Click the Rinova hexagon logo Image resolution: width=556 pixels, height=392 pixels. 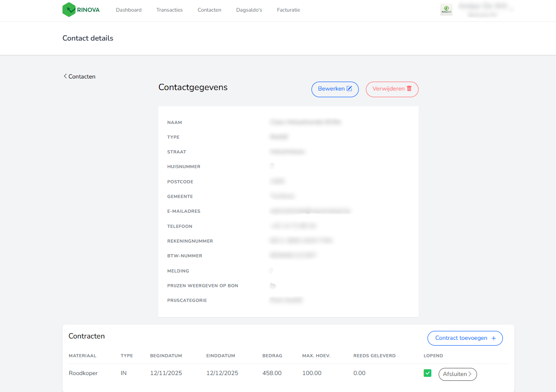(x=69, y=10)
